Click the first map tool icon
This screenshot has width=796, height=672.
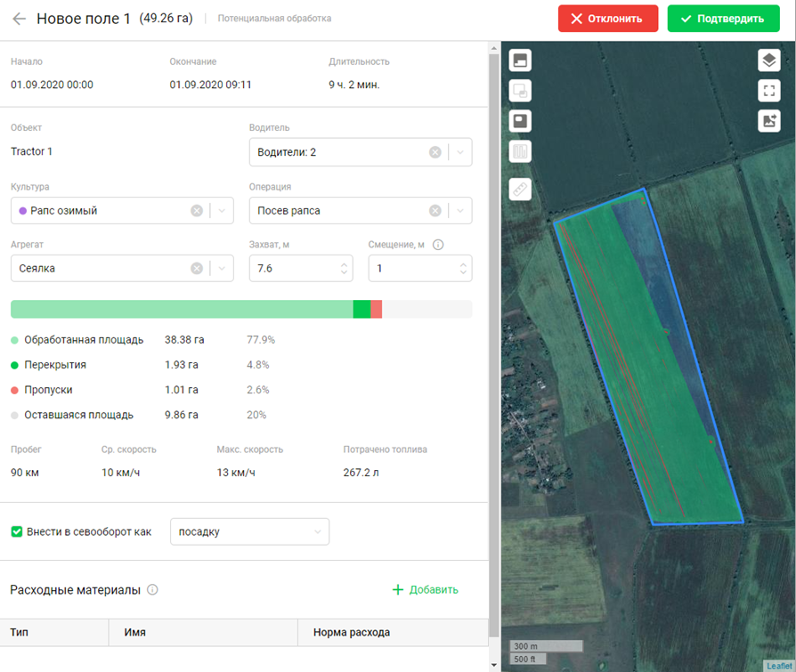click(520, 61)
